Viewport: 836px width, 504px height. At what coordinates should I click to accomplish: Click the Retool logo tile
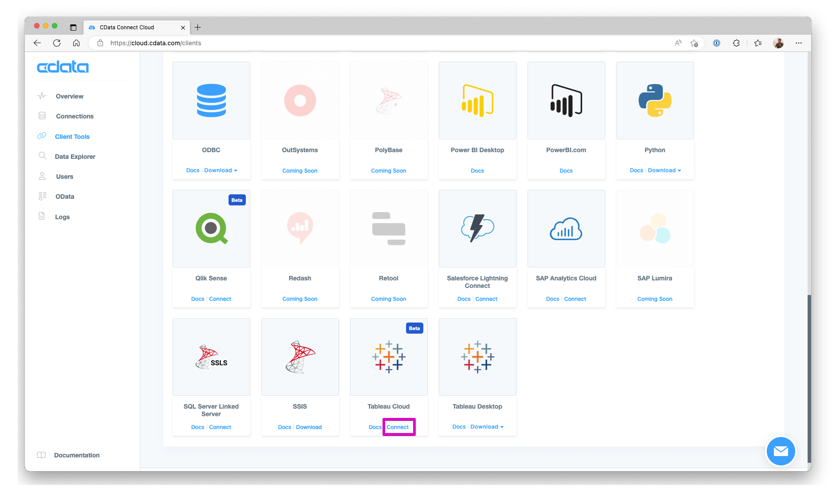389,228
